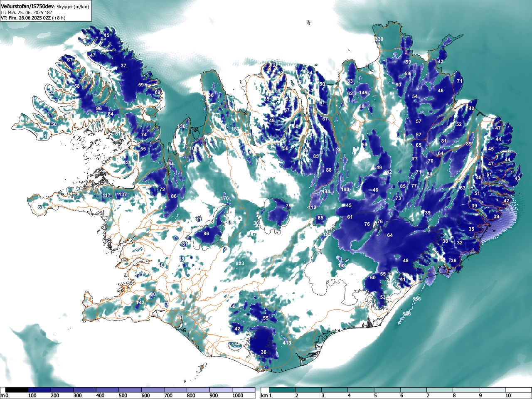Image resolution: width=532 pixels, height=399 pixels.
Task: Click the map value '130'
Action: (182, 126)
